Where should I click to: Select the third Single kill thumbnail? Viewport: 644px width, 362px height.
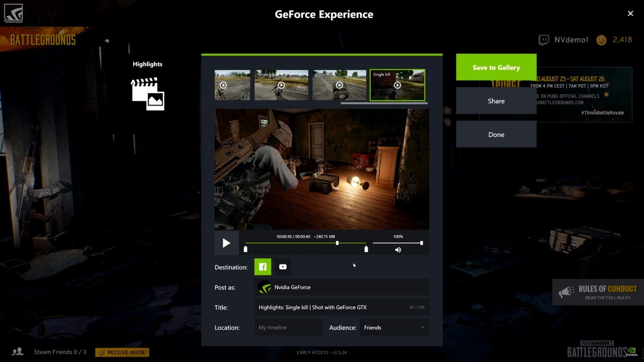(339, 85)
